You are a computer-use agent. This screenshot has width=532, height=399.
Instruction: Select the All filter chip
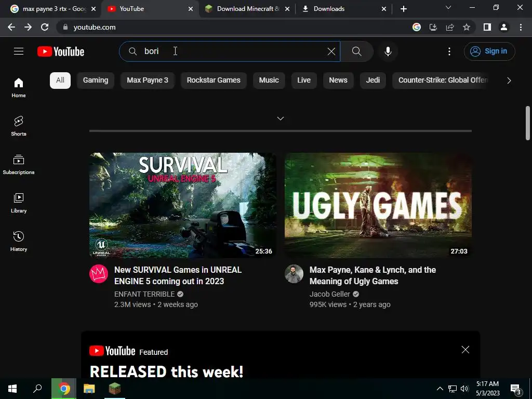pyautogui.click(x=60, y=81)
